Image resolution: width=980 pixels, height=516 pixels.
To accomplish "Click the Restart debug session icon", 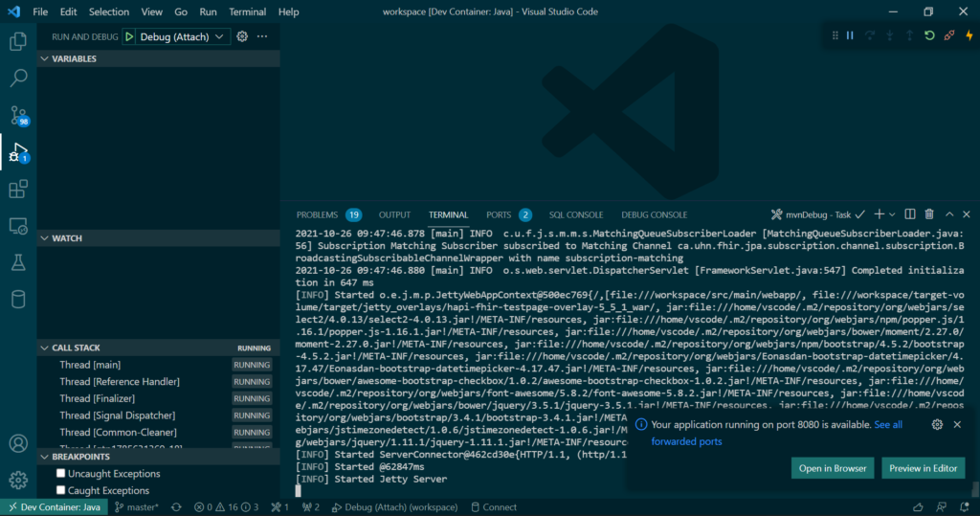I will tap(928, 35).
